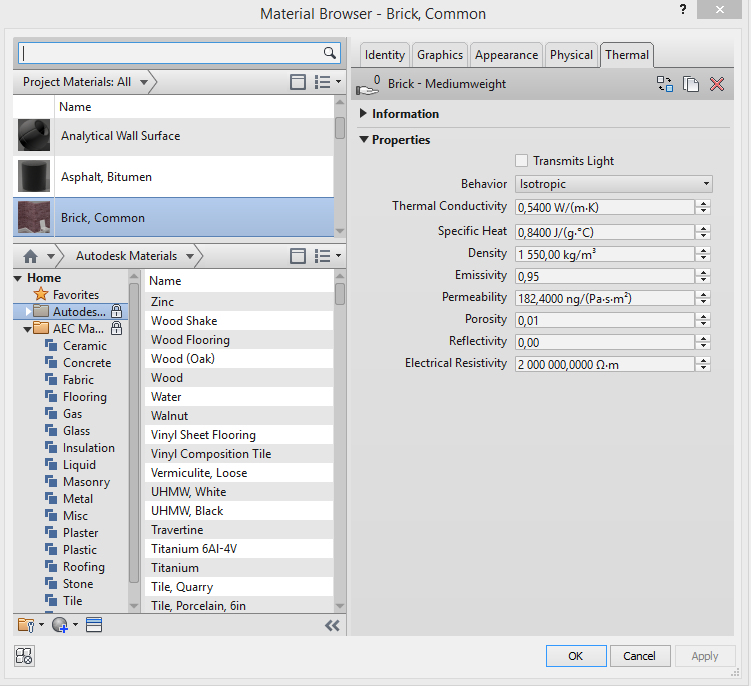Click the Porosity value field

(605, 320)
